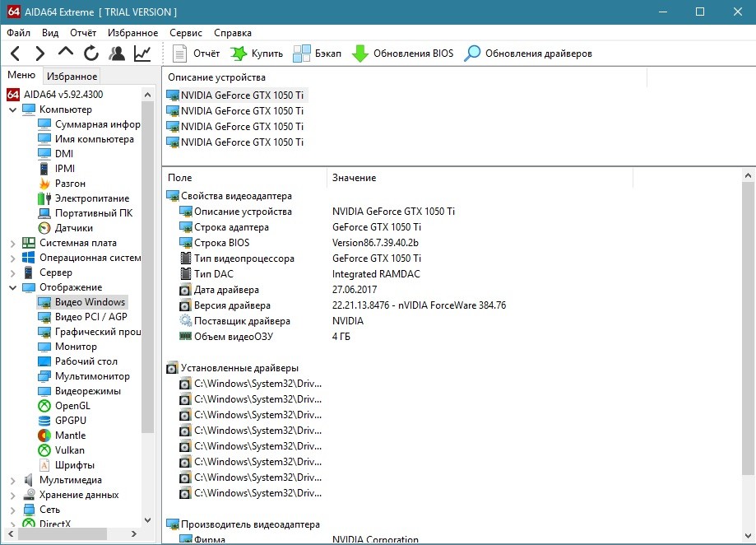Open the GPGPU tree item
The height and width of the screenshot is (545, 756).
click(63, 420)
